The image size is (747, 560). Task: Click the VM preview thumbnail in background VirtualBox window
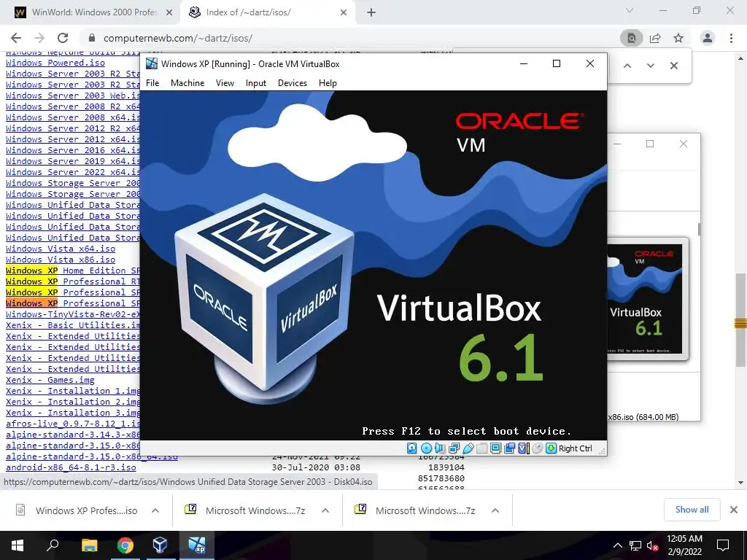click(648, 298)
